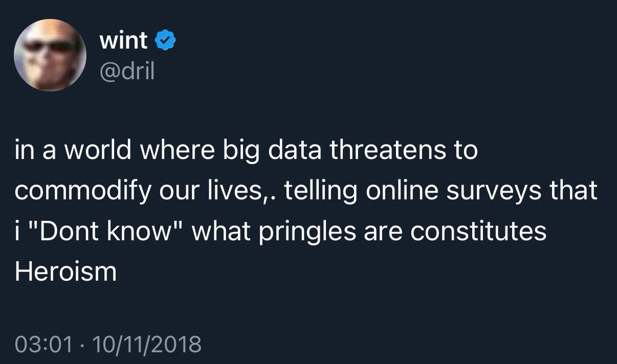
Task: Click the blue verified badge
Action: pos(165,40)
